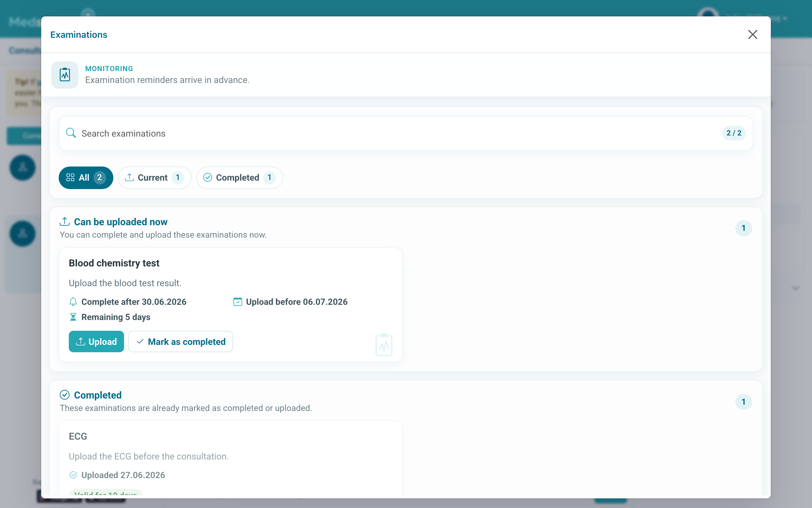Click the search magnifier icon

pyautogui.click(x=71, y=133)
